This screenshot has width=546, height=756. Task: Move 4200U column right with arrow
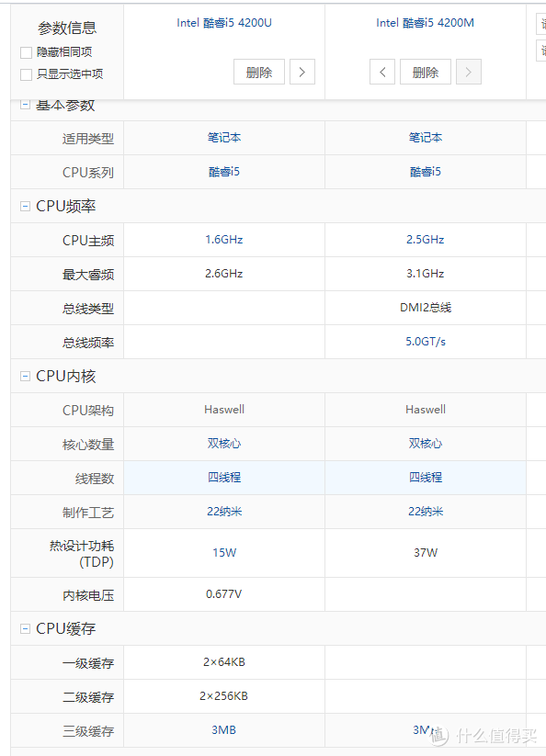point(302,72)
